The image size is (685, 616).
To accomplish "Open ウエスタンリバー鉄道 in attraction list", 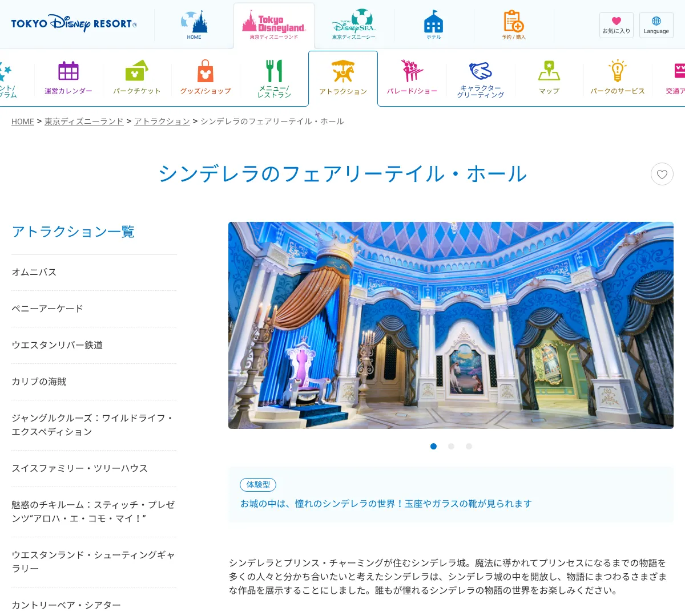I will click(x=94, y=346).
